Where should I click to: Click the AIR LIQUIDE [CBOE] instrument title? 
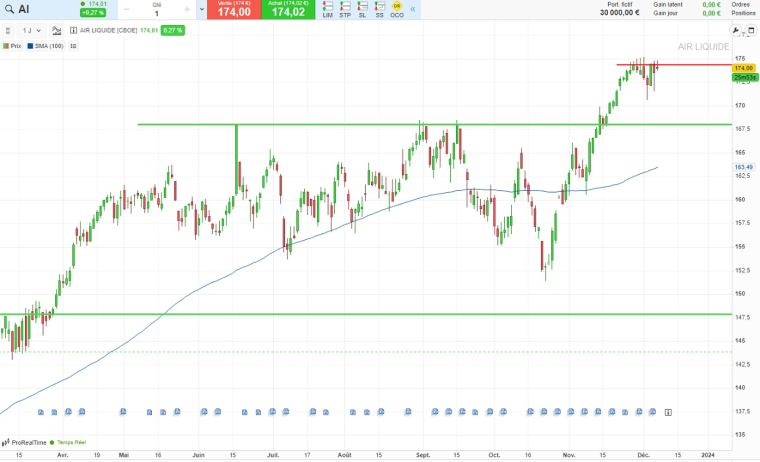click(109, 31)
